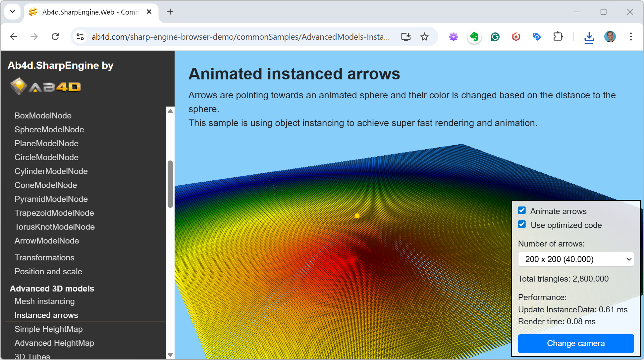Open browser downloads icon
The height and width of the screenshot is (360, 644).
[x=589, y=37]
